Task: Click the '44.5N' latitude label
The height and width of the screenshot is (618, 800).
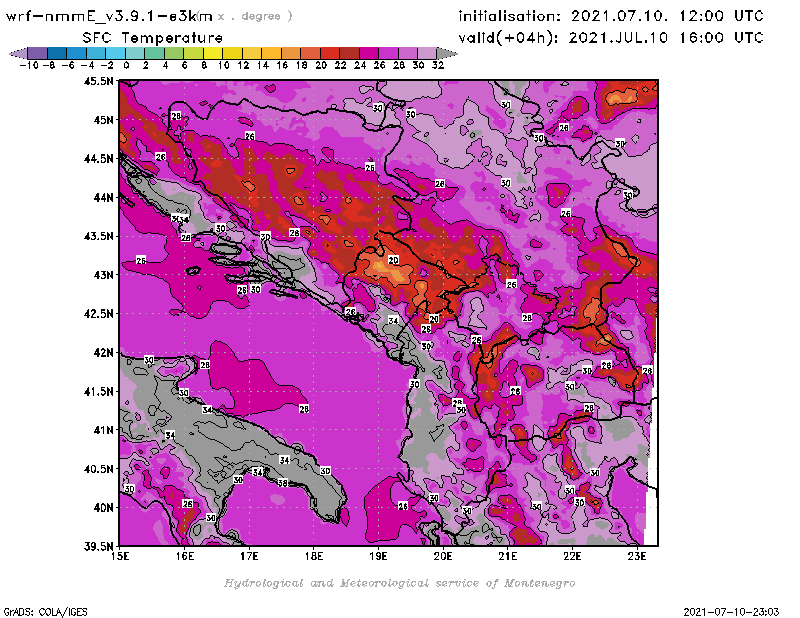Action: [99, 159]
